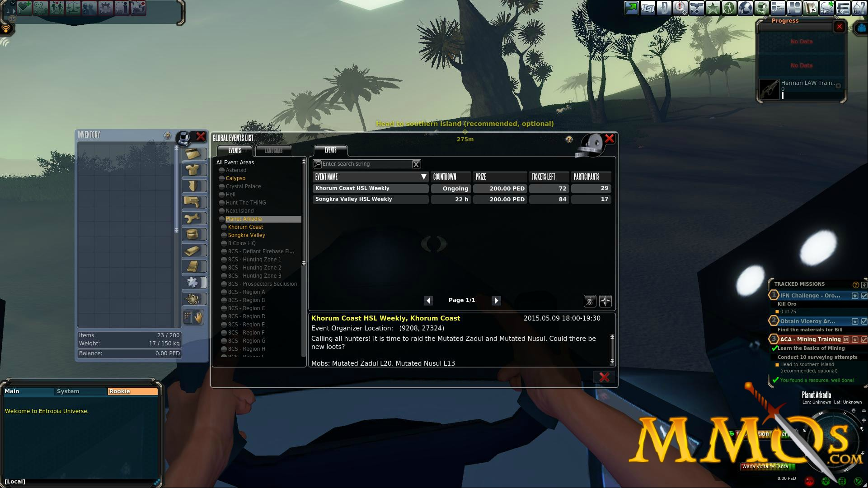868x488 pixels.
Task: Select the tools wrench category in Inventory
Action: (x=194, y=218)
